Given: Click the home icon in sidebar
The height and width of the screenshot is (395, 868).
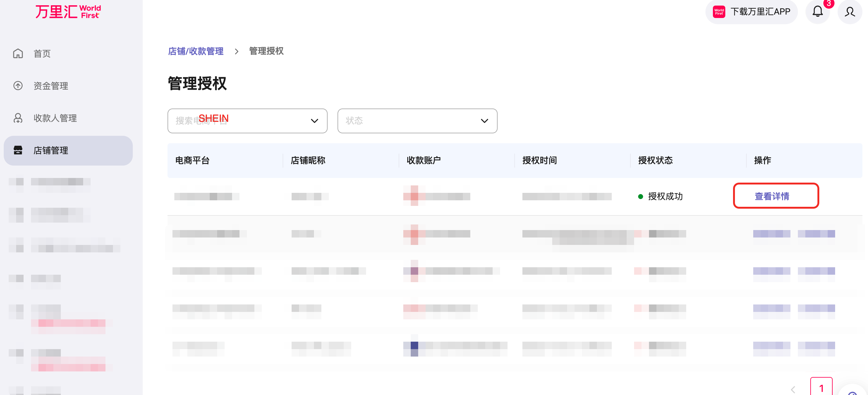Looking at the screenshot, I should (x=18, y=54).
